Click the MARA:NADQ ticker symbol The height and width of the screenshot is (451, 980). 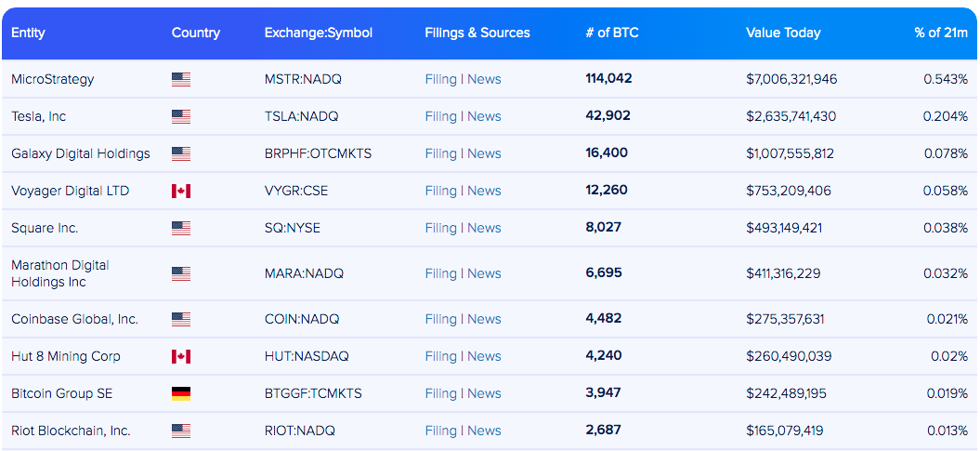(x=304, y=273)
